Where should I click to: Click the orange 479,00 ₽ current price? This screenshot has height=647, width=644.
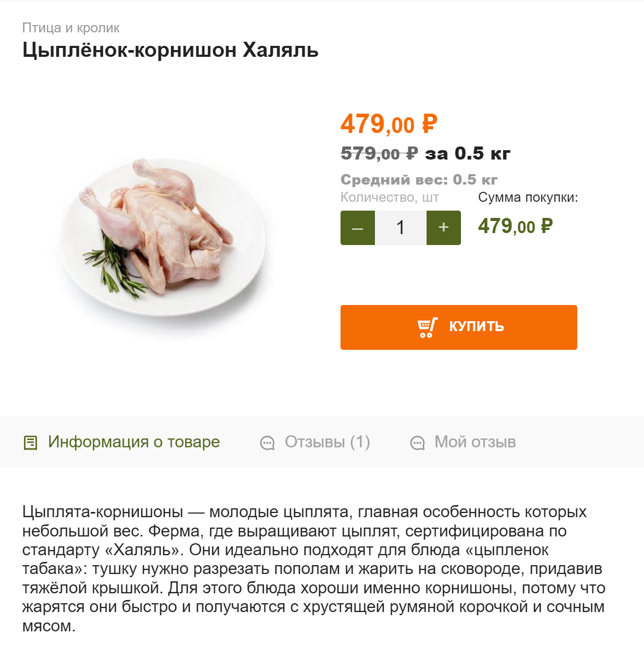click(389, 124)
